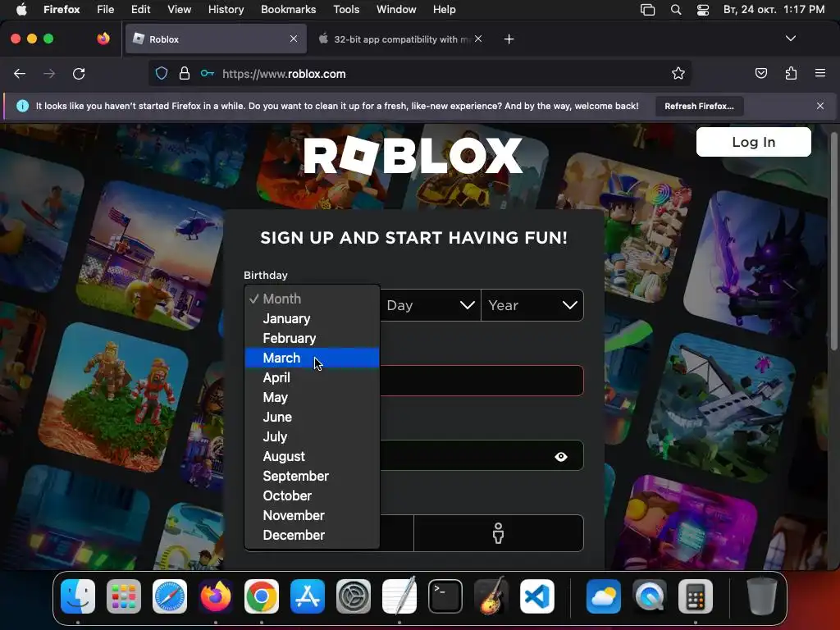Open TextEdit from the dock

(399, 596)
